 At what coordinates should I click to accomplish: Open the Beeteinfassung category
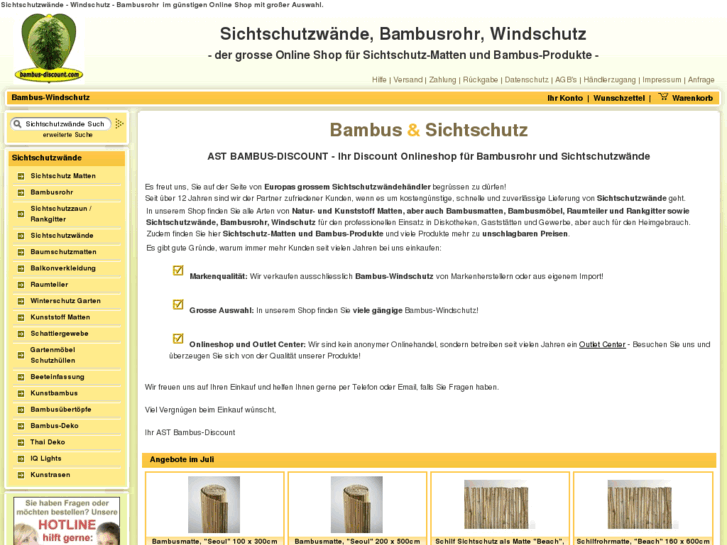(x=57, y=377)
